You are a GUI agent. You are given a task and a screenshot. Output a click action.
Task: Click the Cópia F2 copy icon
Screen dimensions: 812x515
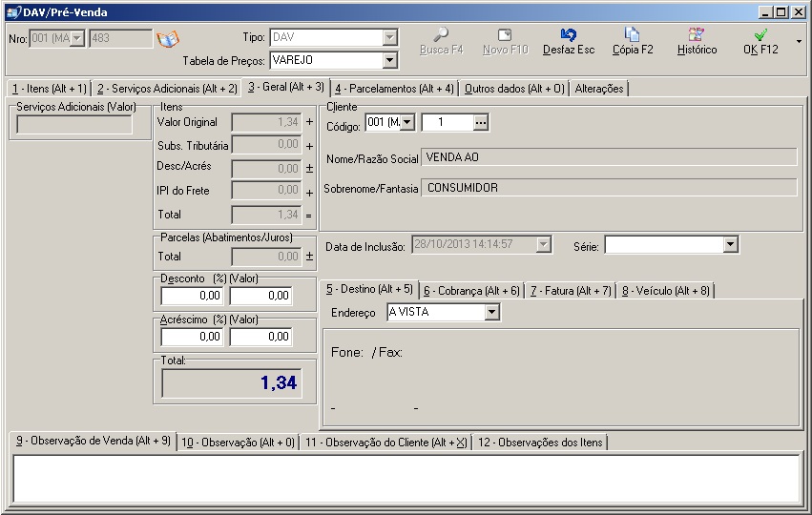point(632,35)
